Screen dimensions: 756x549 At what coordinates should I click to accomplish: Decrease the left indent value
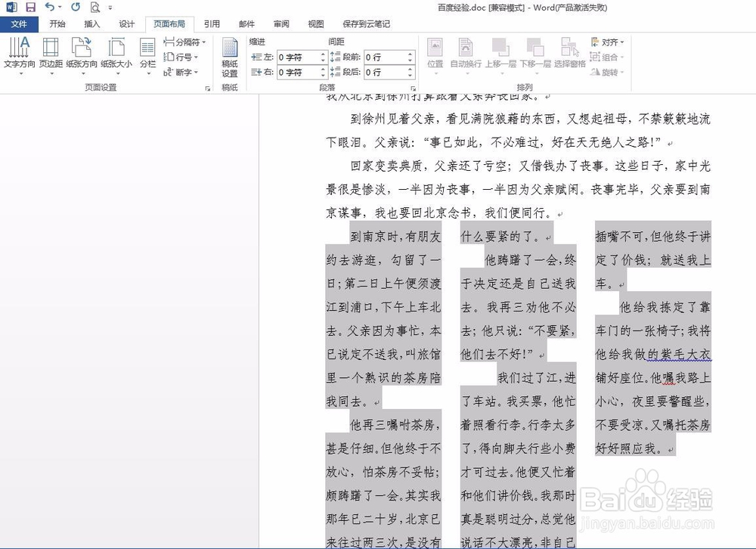click(x=323, y=60)
